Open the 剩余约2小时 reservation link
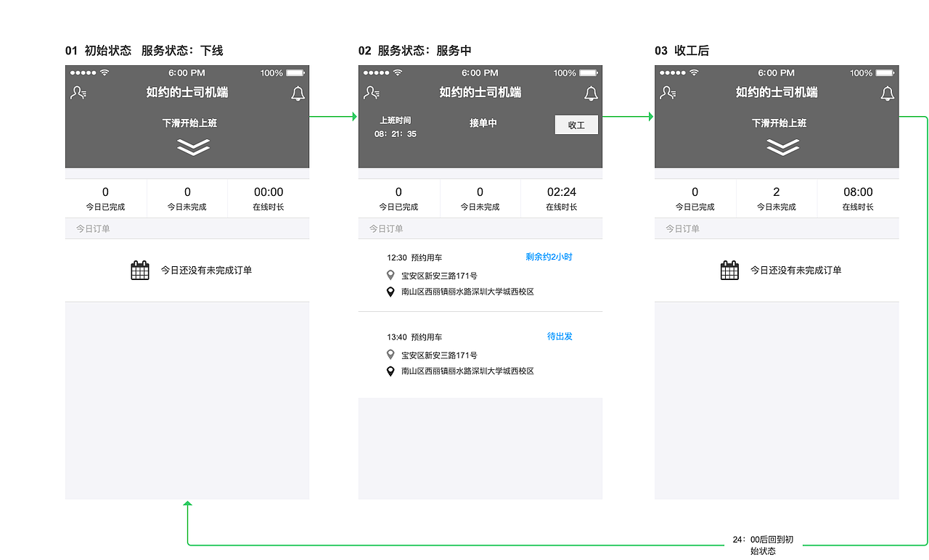This screenshot has height=560, width=929. [550, 256]
